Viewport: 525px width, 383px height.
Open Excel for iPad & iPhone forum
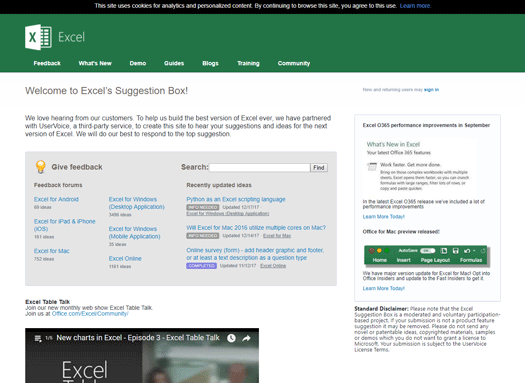click(65, 225)
